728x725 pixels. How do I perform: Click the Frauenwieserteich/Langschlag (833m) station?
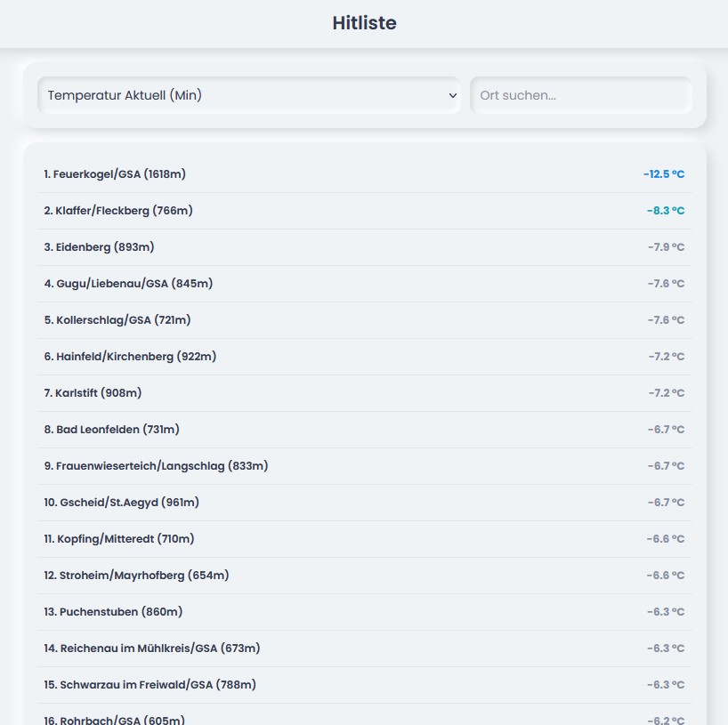(156, 466)
